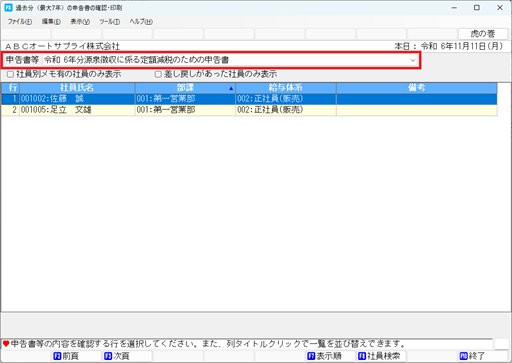This screenshot has height=363, width=512.
Task: Select employee 001005:足立 文雄
Action: [77, 110]
